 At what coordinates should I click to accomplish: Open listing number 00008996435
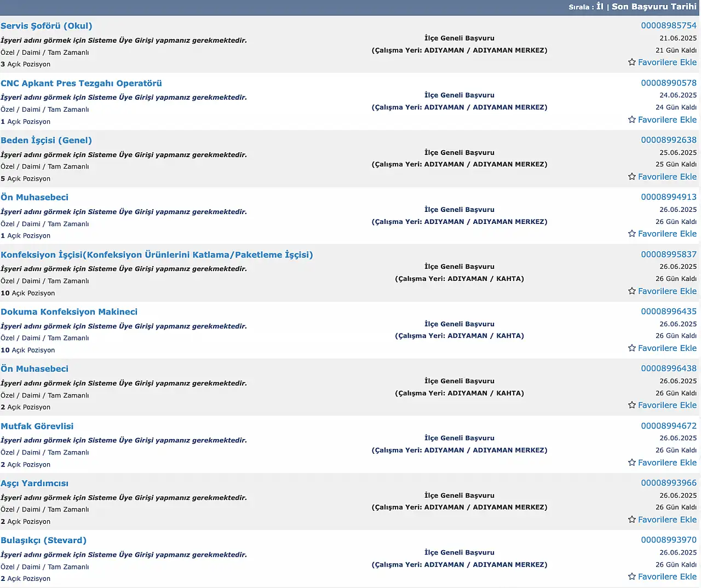point(669,312)
